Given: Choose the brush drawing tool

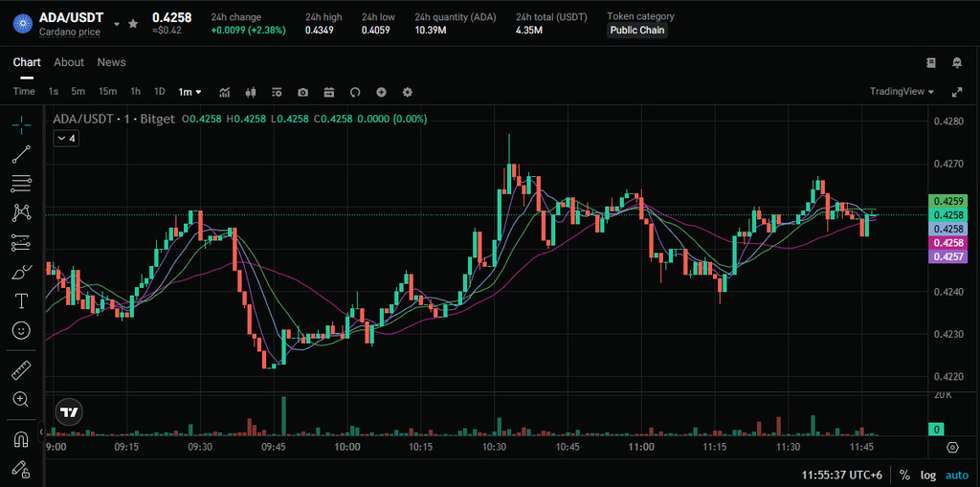Looking at the screenshot, I should 21,272.
